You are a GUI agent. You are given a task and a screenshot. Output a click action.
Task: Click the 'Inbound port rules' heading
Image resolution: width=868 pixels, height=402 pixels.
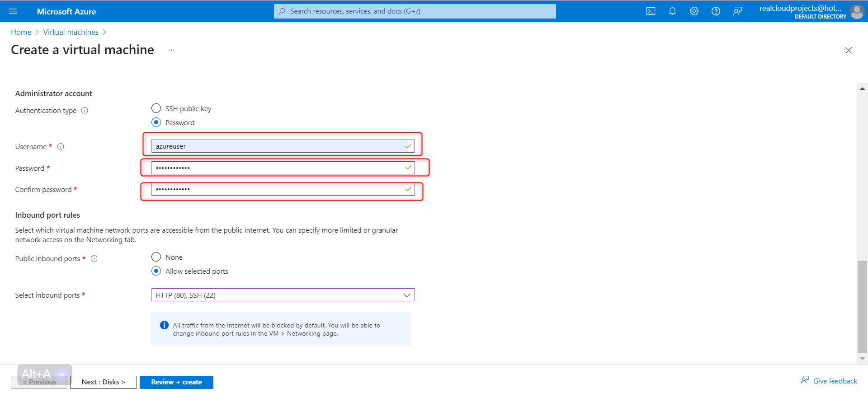tap(47, 215)
